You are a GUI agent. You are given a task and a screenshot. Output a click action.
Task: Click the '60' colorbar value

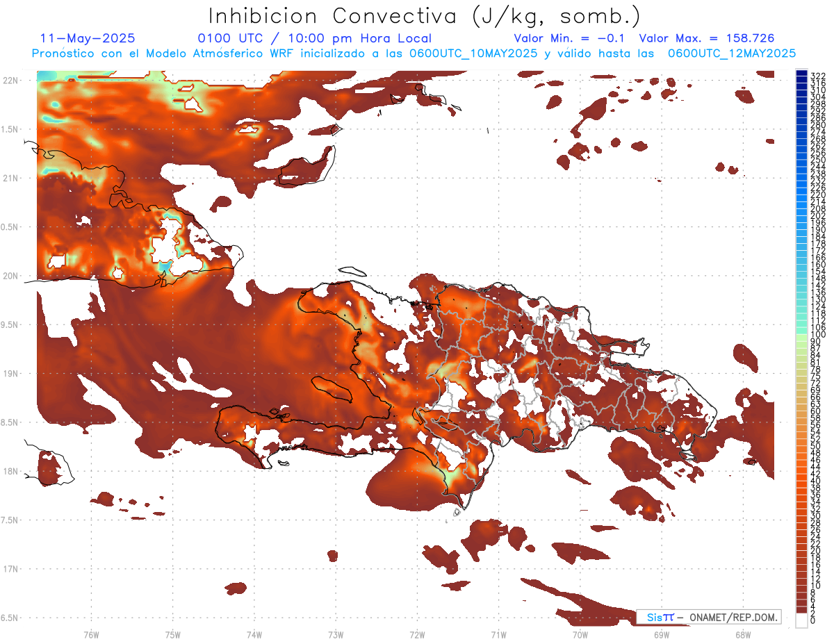click(x=816, y=411)
